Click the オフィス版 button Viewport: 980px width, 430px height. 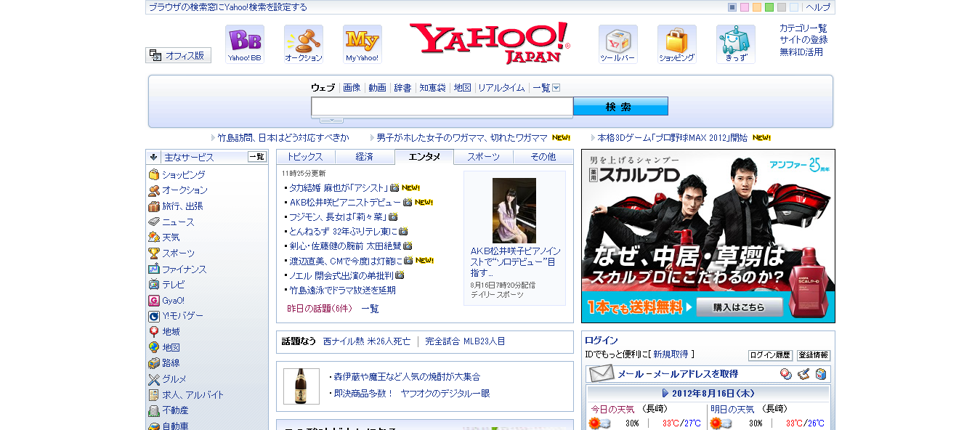click(178, 55)
